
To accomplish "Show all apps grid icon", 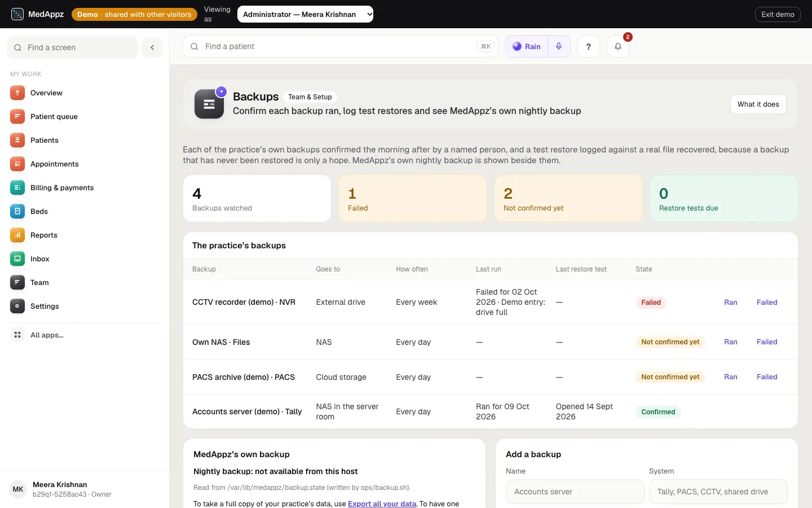I will (17, 335).
